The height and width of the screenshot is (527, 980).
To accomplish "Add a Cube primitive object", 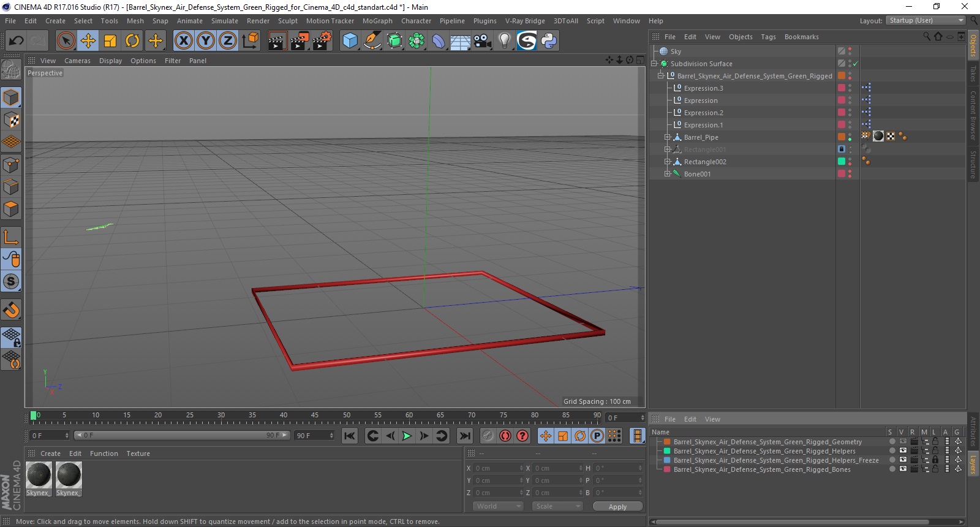I will tap(350, 41).
